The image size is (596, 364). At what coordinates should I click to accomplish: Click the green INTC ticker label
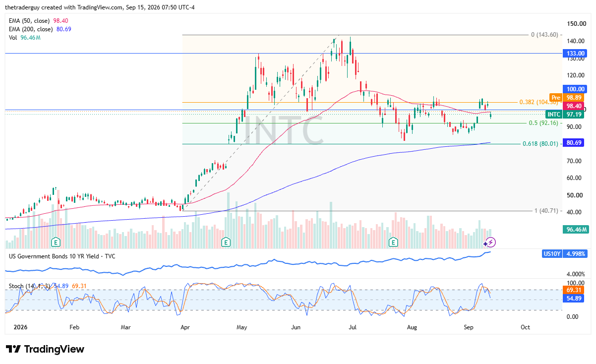[554, 115]
